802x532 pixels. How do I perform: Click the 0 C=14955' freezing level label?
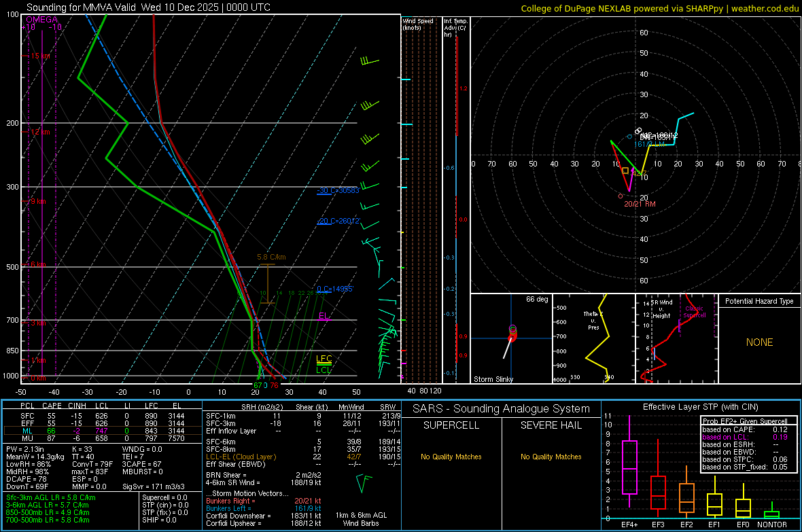pos(334,289)
